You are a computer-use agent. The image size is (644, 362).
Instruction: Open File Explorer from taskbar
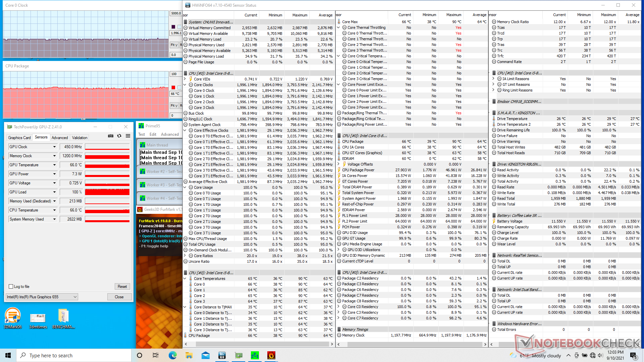click(x=189, y=355)
